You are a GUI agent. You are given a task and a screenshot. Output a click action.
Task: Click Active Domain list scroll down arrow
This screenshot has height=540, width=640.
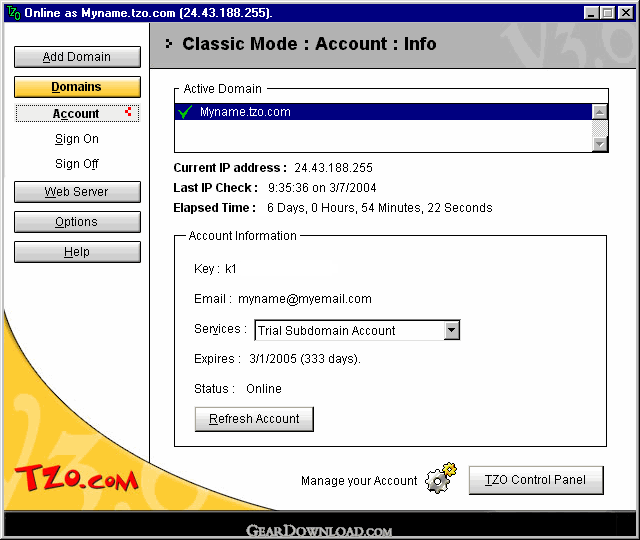[600, 144]
